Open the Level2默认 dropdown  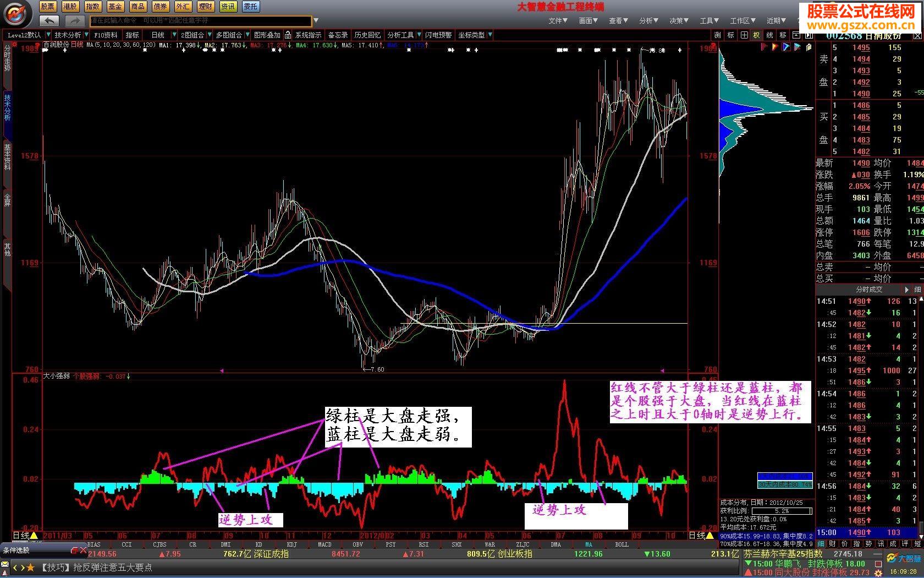48,35
